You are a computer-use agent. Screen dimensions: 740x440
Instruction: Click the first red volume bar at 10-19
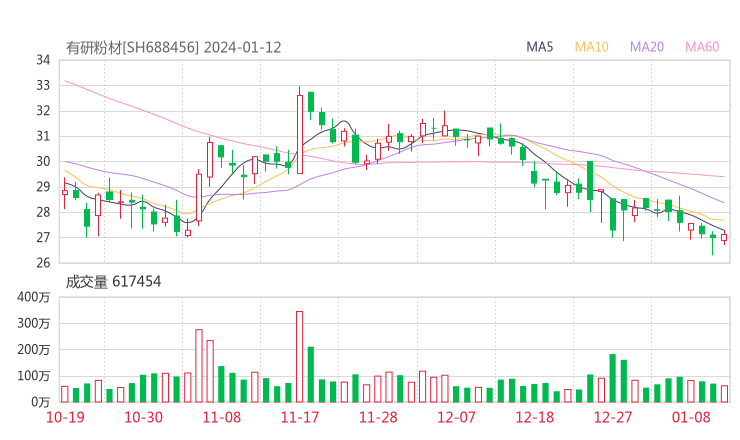click(65, 394)
